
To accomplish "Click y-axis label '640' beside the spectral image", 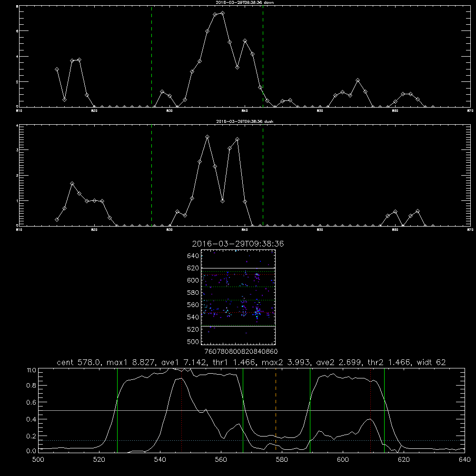I will coord(193,256).
